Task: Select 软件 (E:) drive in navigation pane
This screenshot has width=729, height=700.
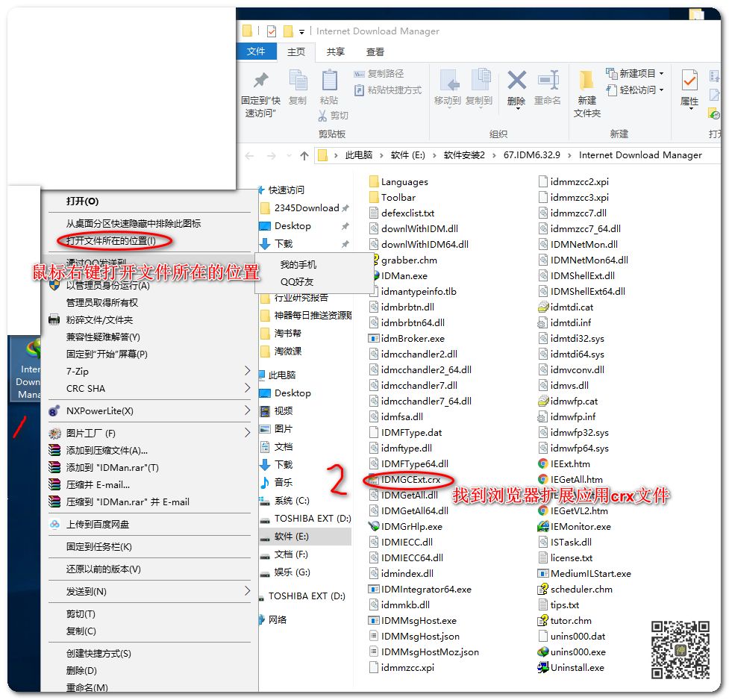Action: 305,537
